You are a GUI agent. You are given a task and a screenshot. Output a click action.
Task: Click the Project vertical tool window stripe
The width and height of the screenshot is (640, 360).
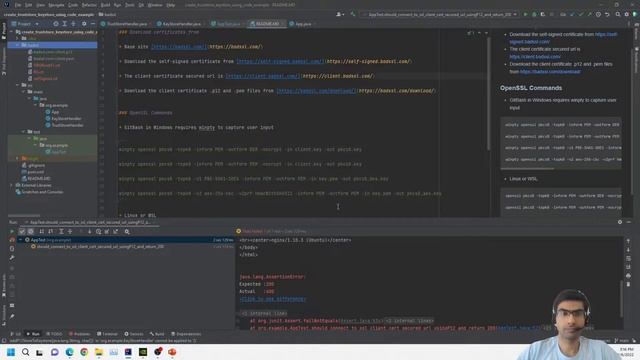pyautogui.click(x=4, y=31)
